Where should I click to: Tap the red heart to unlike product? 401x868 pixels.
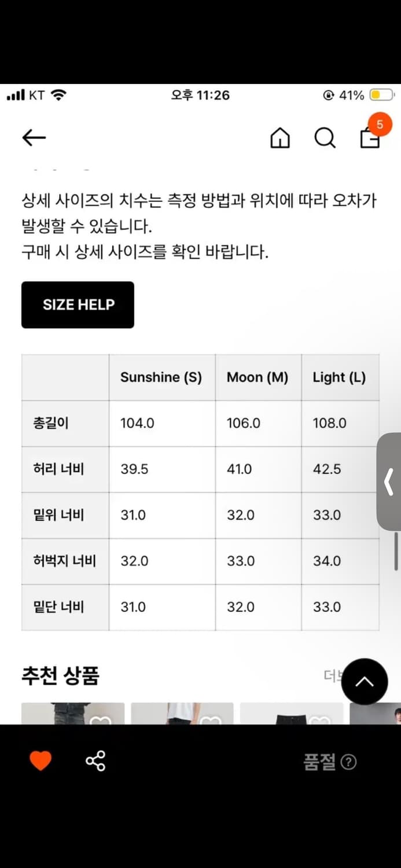40,761
